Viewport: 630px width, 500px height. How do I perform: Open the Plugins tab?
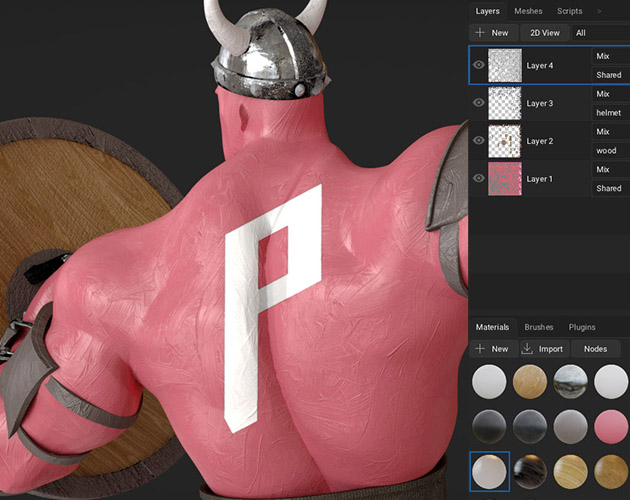coord(582,327)
